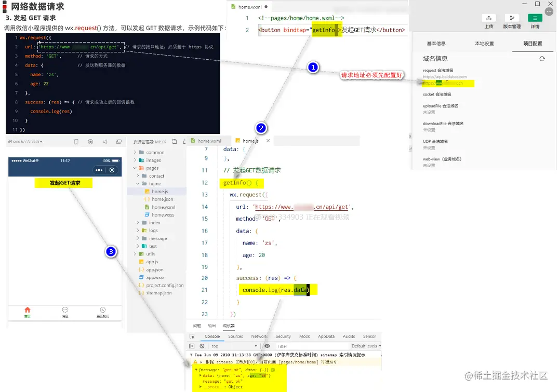559x392 pixels.
Task: Click the mute speaker icon above simulator
Action: coord(105,141)
